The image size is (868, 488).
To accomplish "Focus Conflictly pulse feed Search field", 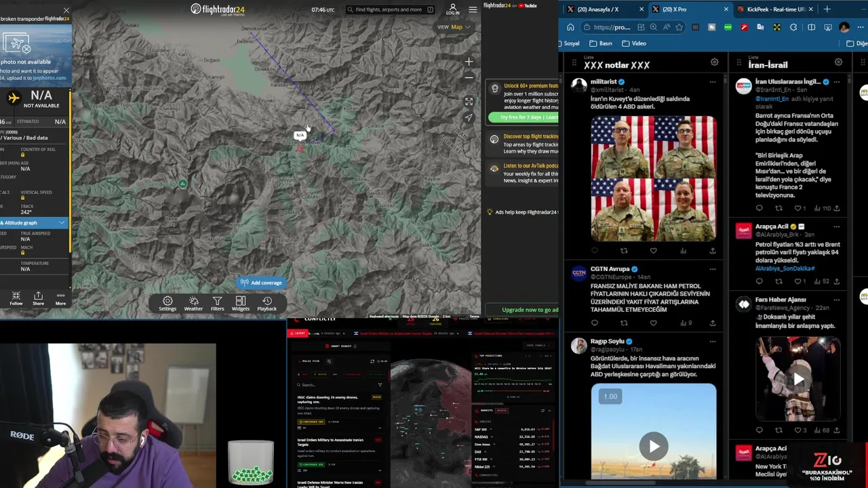I will pyautogui.click(x=339, y=385).
